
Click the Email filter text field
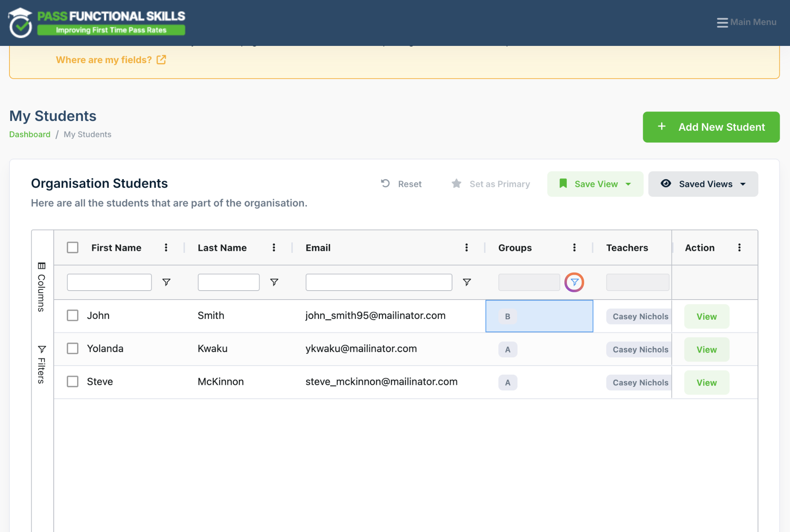379,282
